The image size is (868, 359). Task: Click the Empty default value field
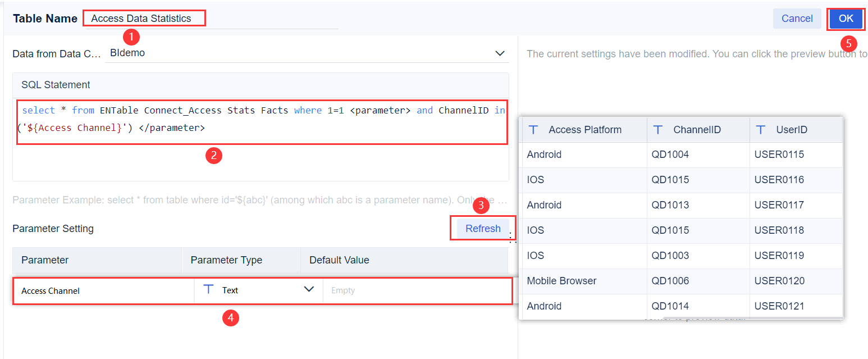(417, 290)
